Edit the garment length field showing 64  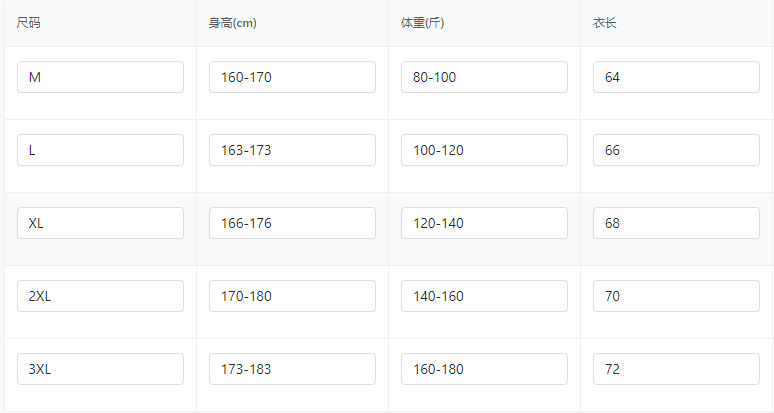pyautogui.click(x=676, y=77)
